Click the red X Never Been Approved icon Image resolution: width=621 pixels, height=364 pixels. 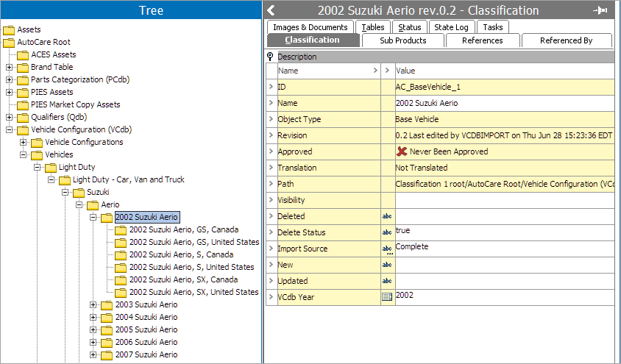pos(402,151)
